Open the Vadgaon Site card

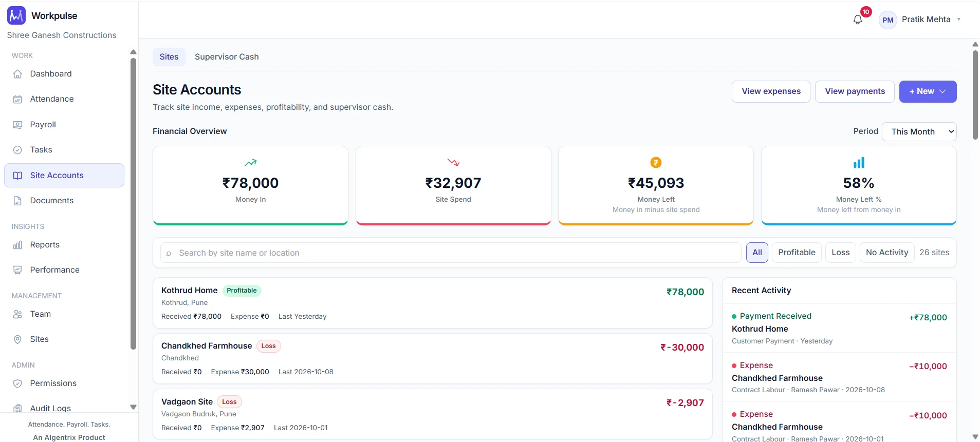coord(432,414)
